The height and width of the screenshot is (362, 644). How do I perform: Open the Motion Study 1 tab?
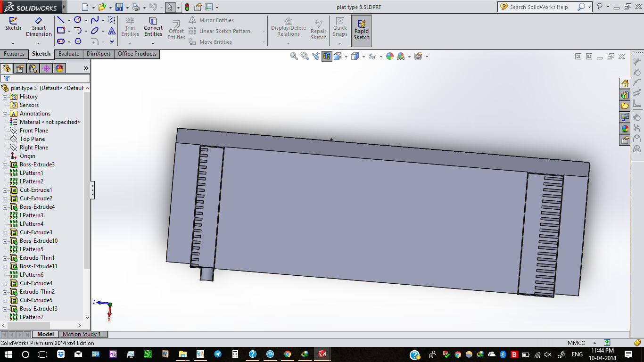click(82, 334)
